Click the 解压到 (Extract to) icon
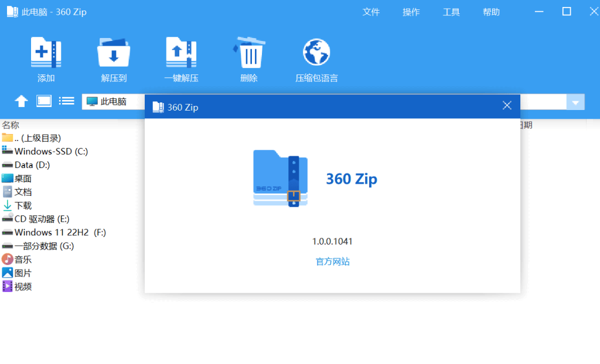The width and height of the screenshot is (600, 364). tap(114, 53)
